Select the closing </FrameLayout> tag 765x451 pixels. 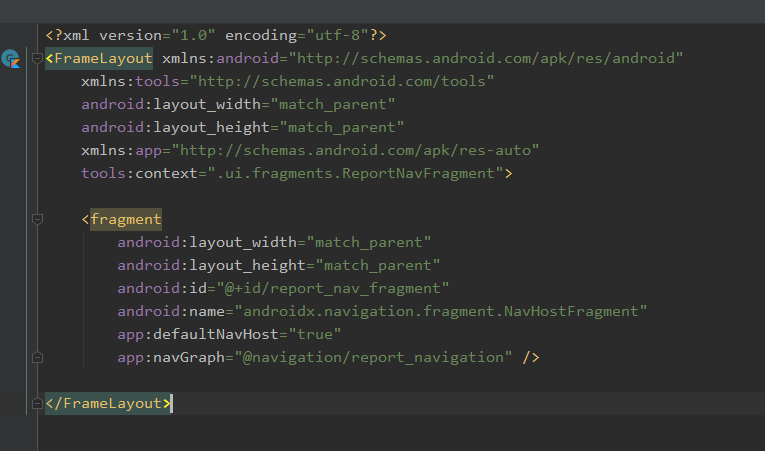click(x=108, y=404)
